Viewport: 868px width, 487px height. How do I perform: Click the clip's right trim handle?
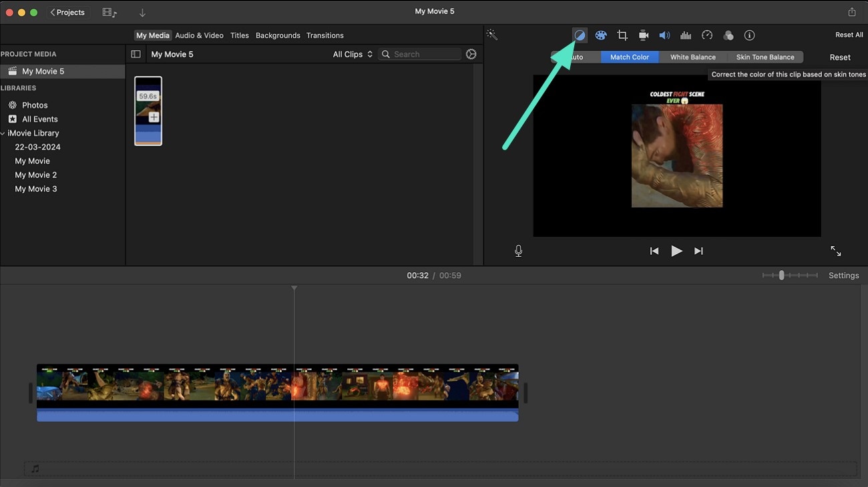[x=525, y=393]
